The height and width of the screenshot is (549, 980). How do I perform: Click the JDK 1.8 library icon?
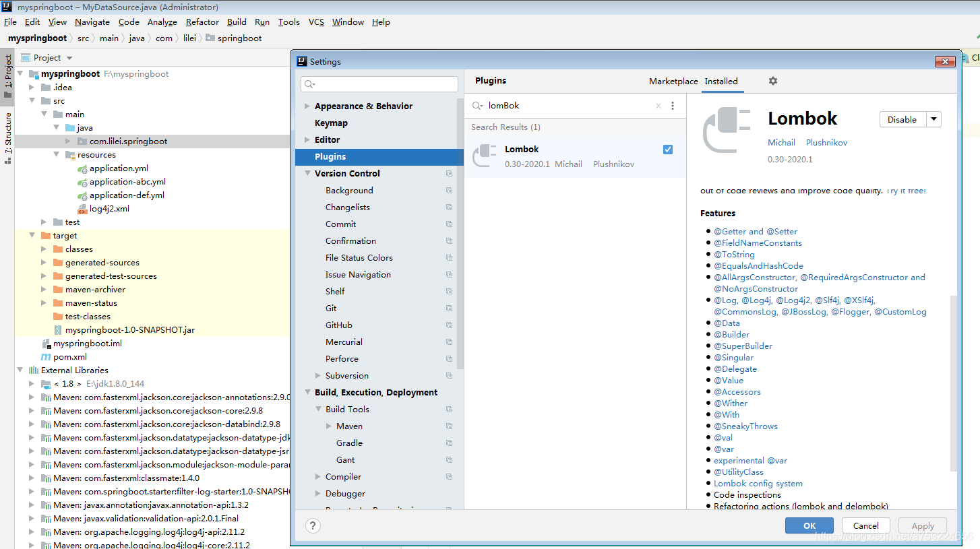click(46, 384)
